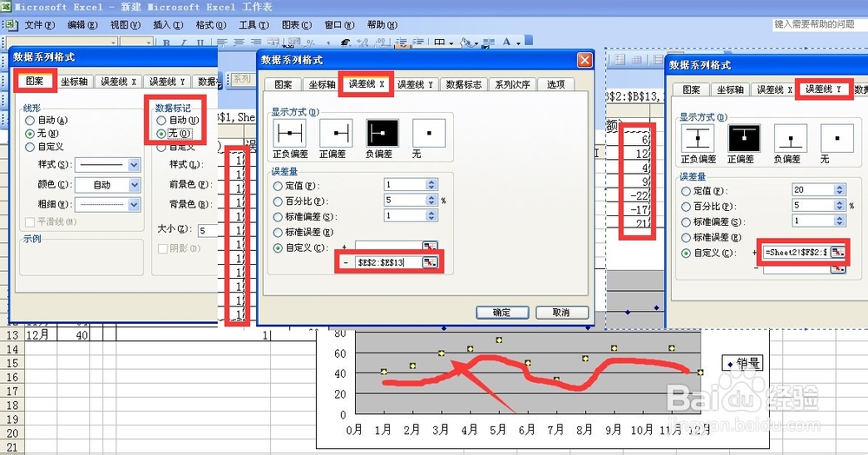Image resolution: width=868 pixels, height=455 pixels.
Task: Select the 正偏差 display icon in error bar X dialog
Action: coord(336,134)
